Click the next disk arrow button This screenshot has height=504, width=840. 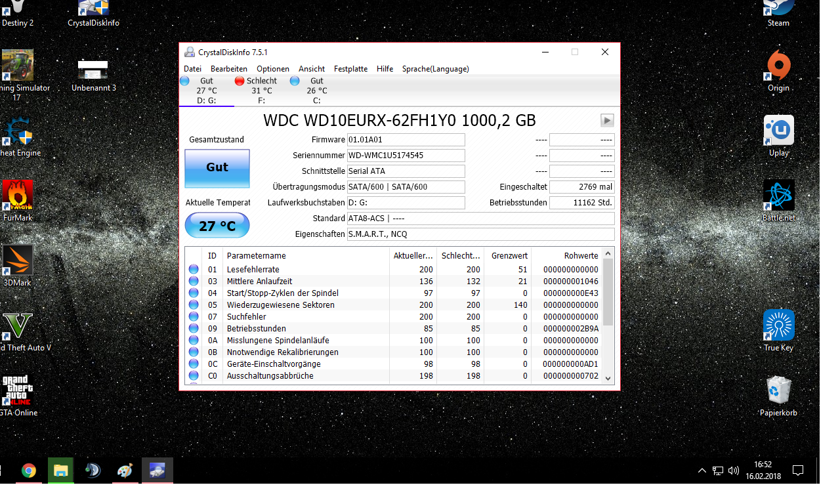(x=607, y=120)
